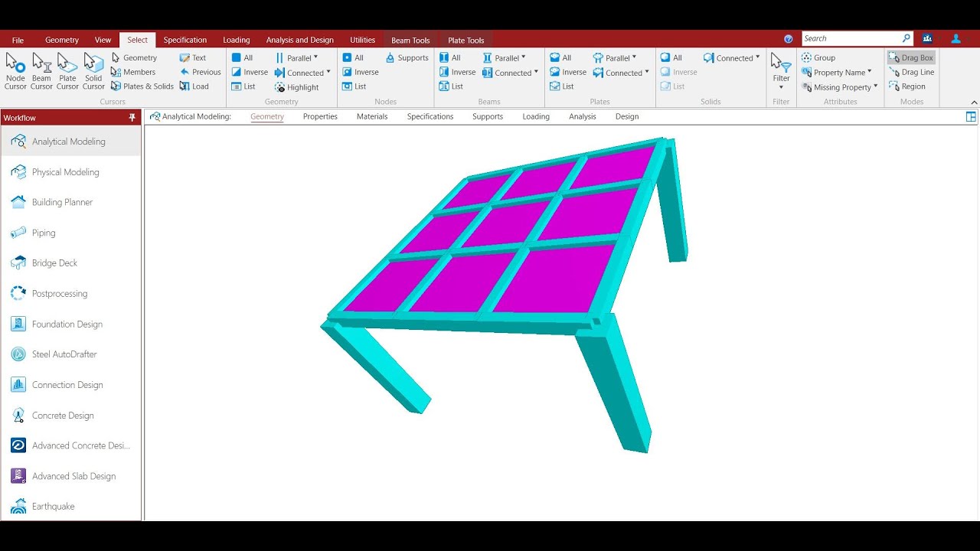The image size is (980, 551).
Task: Switch to Specification ribbon tab
Action: point(185,40)
